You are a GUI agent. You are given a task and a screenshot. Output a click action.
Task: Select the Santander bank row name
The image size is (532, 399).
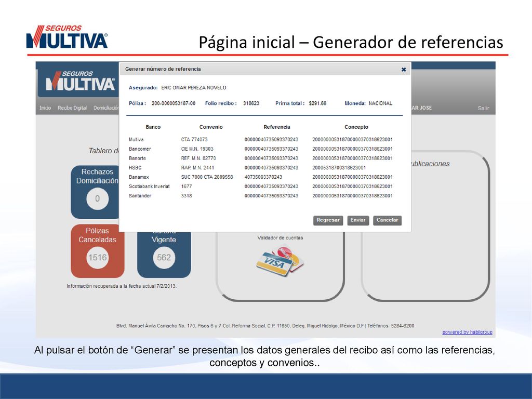point(140,196)
